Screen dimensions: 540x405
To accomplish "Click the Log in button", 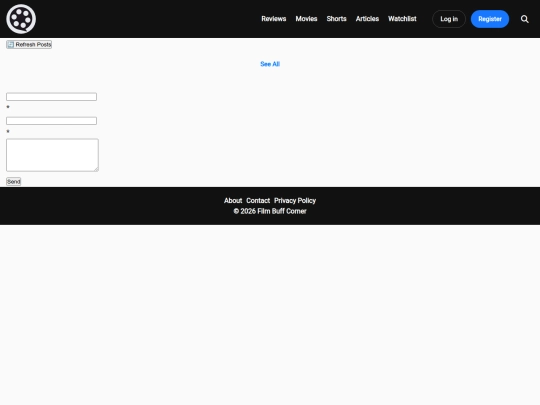I will coord(449,19).
